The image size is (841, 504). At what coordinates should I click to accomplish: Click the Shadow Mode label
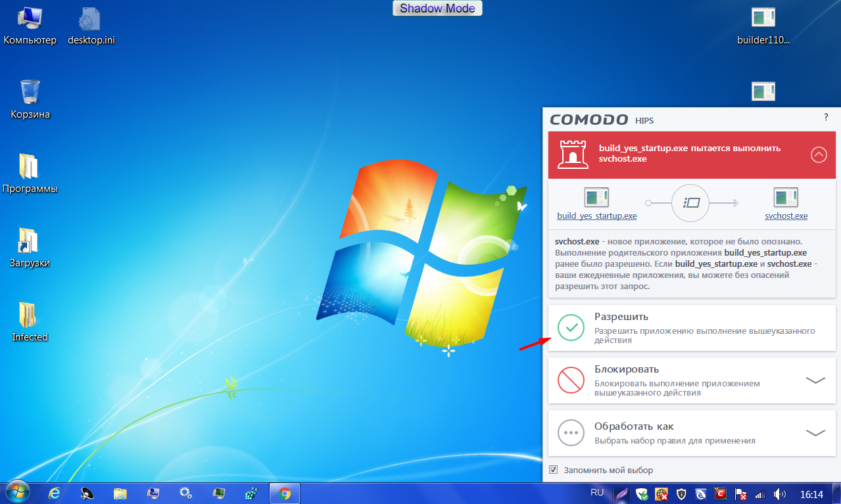pos(438,8)
